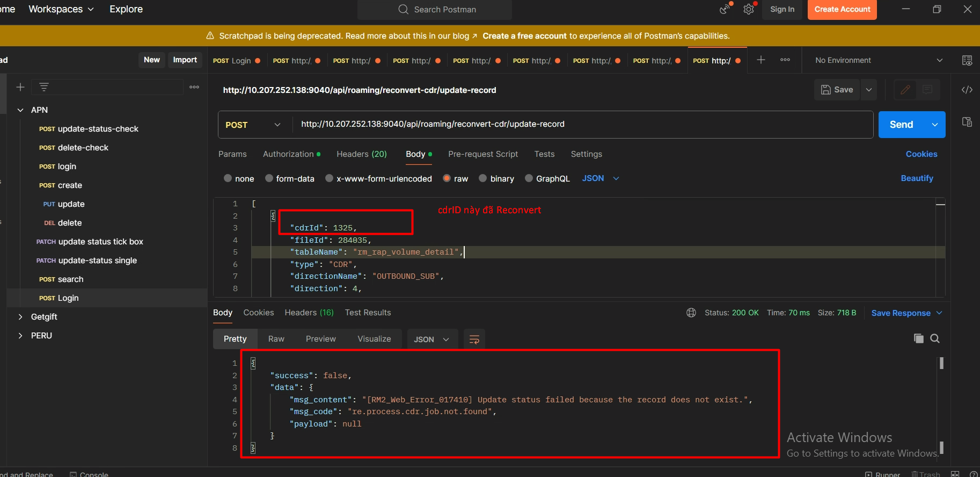Click the code snippet icon
Viewport: 980px width, 477px height.
click(967, 90)
